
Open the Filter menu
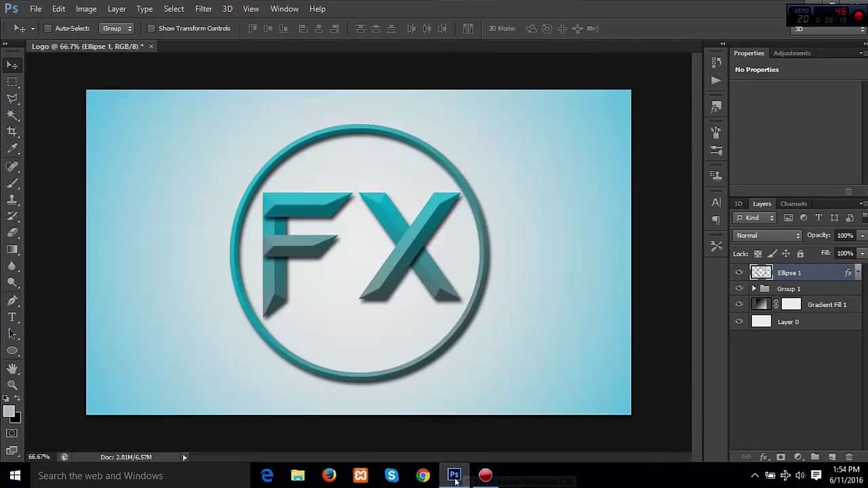[203, 8]
